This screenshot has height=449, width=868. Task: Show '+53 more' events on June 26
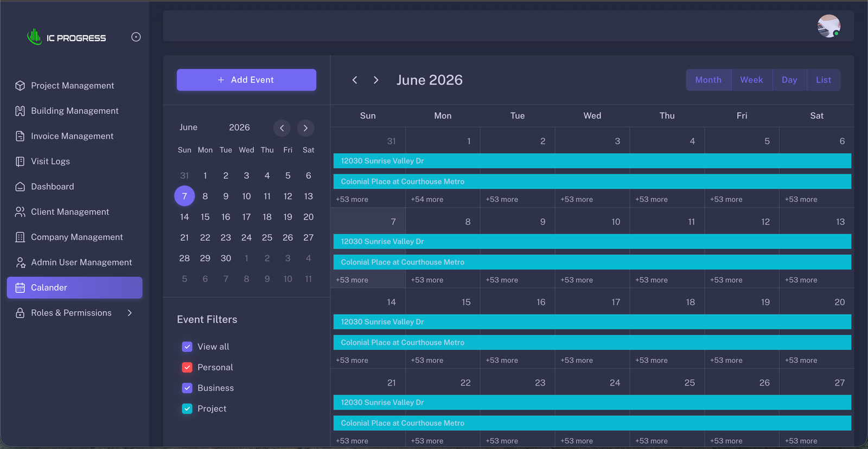pos(726,441)
